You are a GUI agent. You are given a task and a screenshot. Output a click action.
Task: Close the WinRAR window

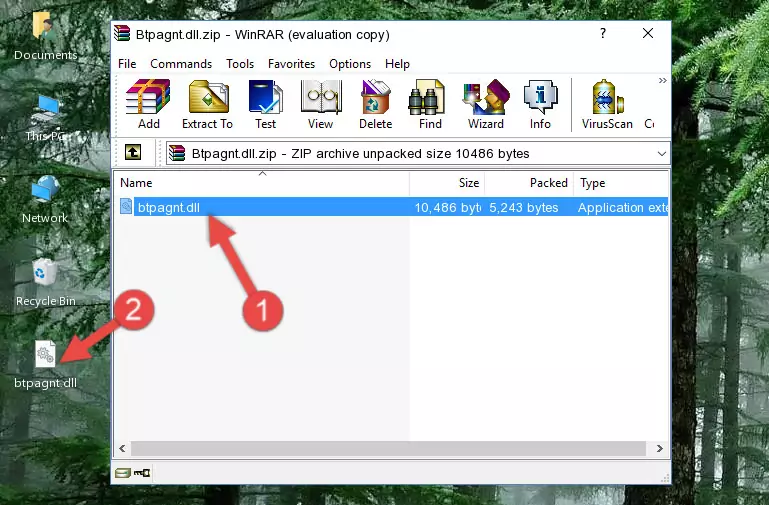[x=648, y=33]
